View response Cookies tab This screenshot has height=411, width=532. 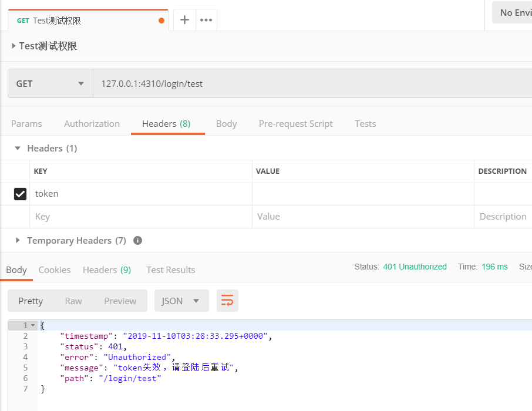click(54, 269)
